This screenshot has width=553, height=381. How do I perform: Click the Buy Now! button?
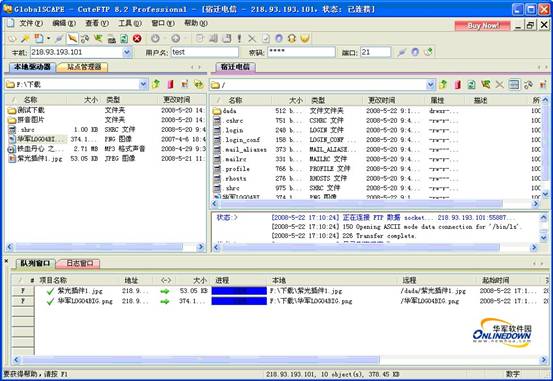pos(482,26)
